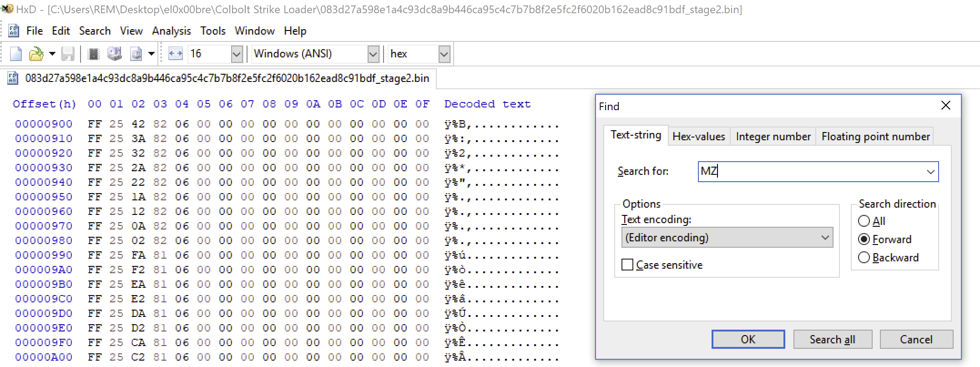Viewport: 980px width, 367px height.
Task: Click the Offset(h) column header
Action: click(x=44, y=104)
